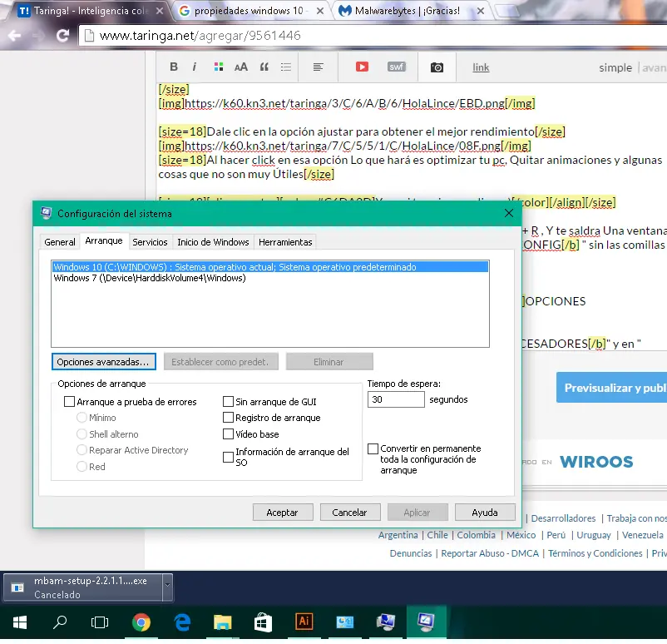Close the Malwarebytes browser tab
This screenshot has width=667, height=644.
click(481, 11)
